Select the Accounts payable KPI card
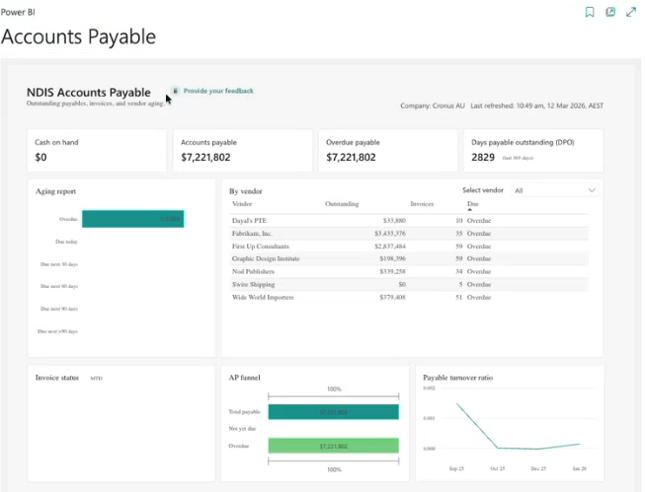Image resolution: width=645 pixels, height=492 pixels. point(241,150)
